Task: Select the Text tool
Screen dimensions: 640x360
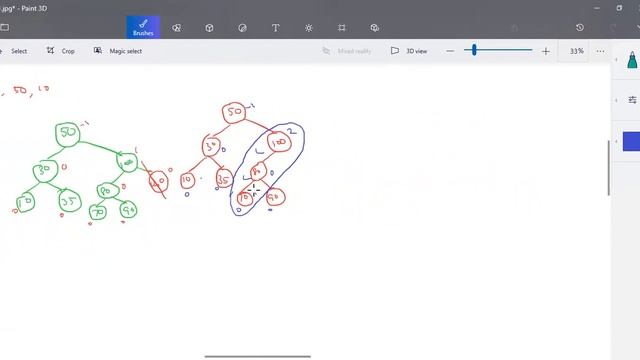Action: (276, 28)
